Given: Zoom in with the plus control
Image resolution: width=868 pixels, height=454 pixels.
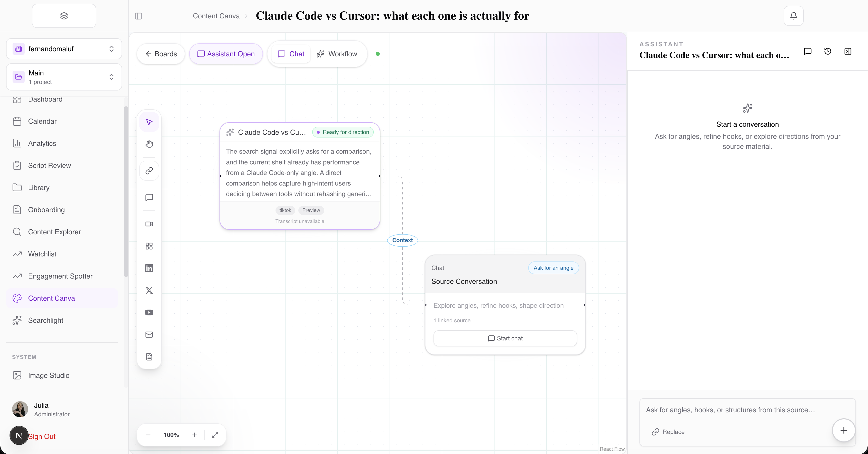Looking at the screenshot, I should (x=194, y=435).
